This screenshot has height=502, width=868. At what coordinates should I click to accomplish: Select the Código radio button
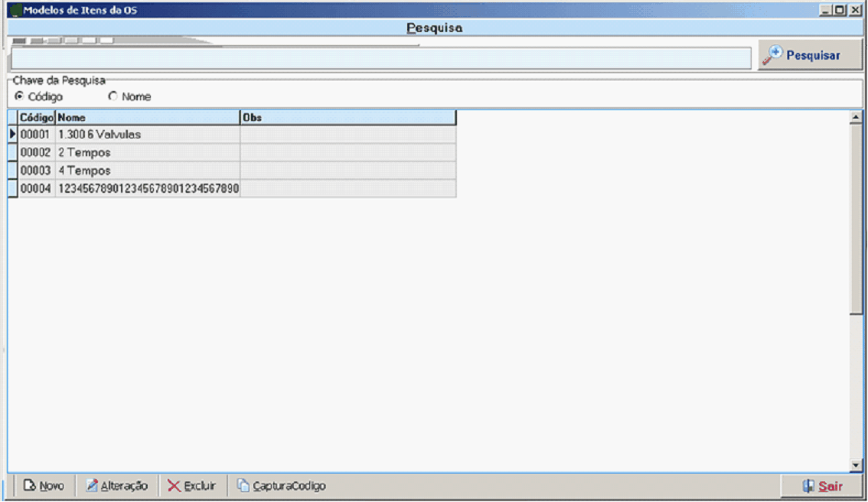[20, 96]
